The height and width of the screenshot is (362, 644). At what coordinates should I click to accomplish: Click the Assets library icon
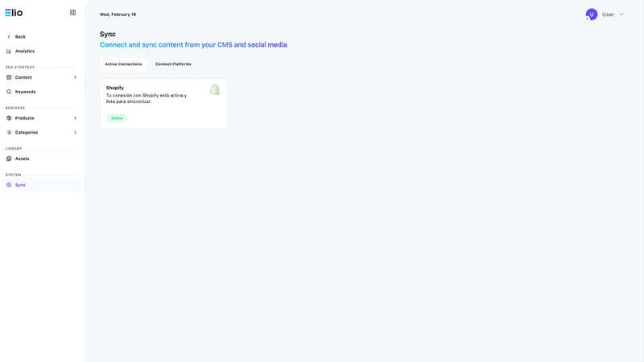9,158
